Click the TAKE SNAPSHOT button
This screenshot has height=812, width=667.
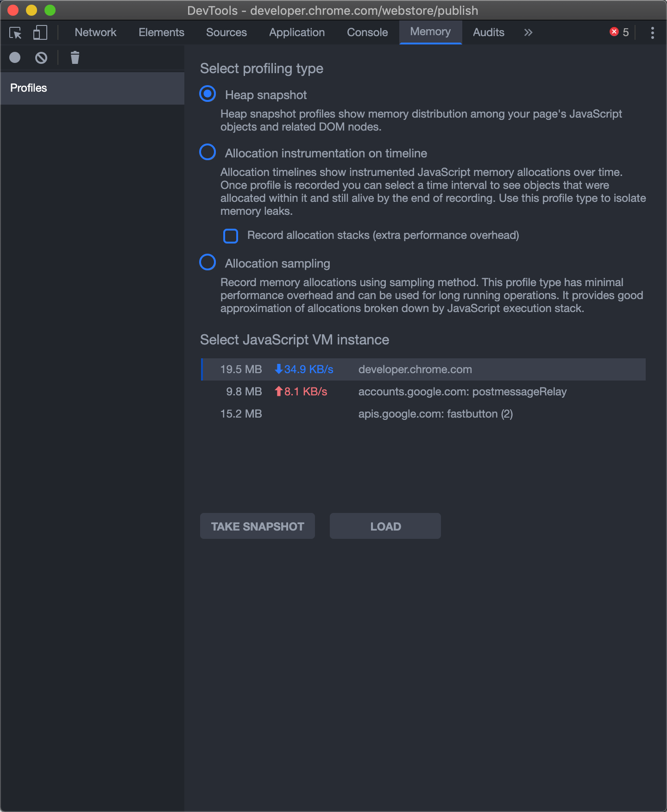click(257, 526)
